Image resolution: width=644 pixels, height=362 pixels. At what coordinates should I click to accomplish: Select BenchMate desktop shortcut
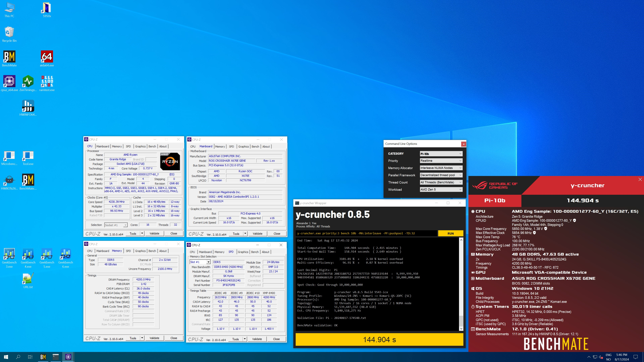tap(9, 59)
